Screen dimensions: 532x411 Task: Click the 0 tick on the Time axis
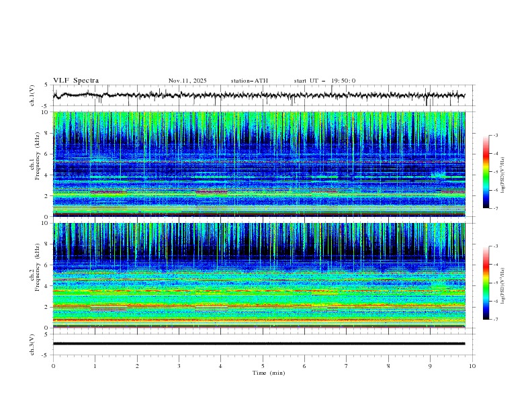[x=54, y=365]
